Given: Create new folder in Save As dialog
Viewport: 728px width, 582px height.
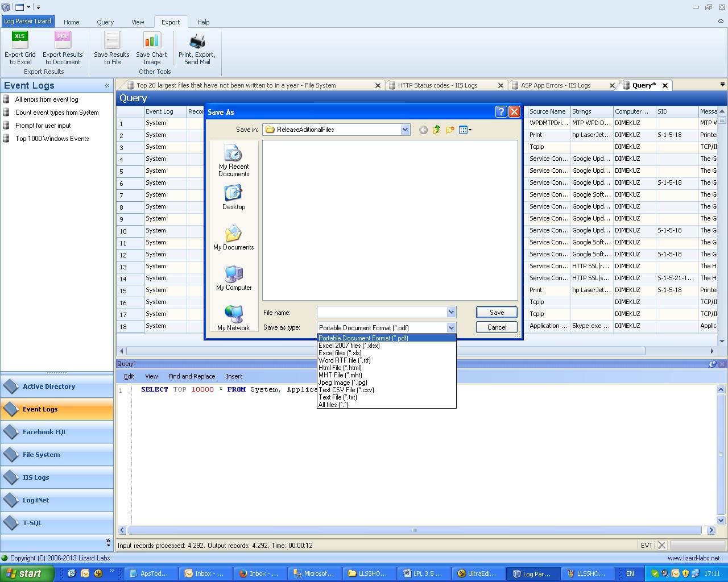Looking at the screenshot, I should (450, 130).
